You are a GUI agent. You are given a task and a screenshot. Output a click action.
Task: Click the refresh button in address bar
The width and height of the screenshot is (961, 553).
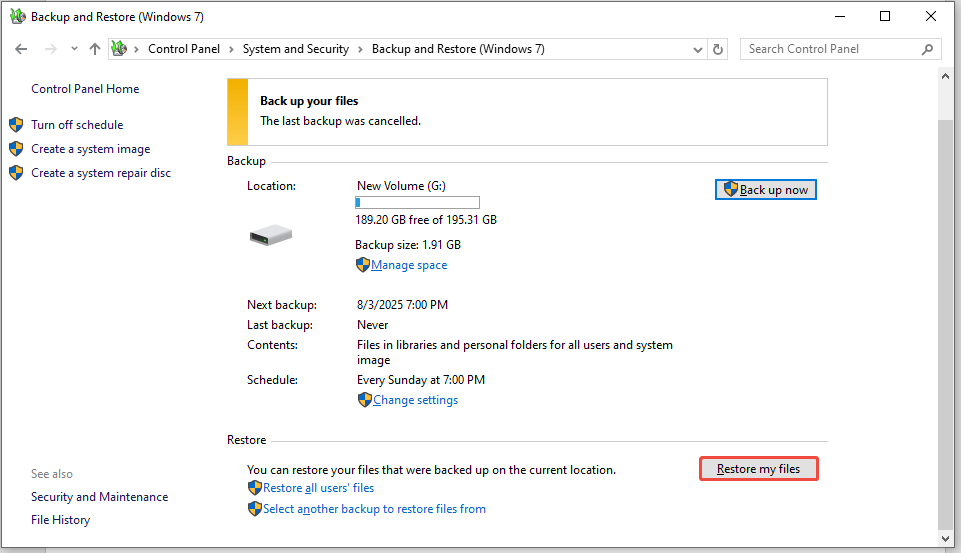point(718,49)
